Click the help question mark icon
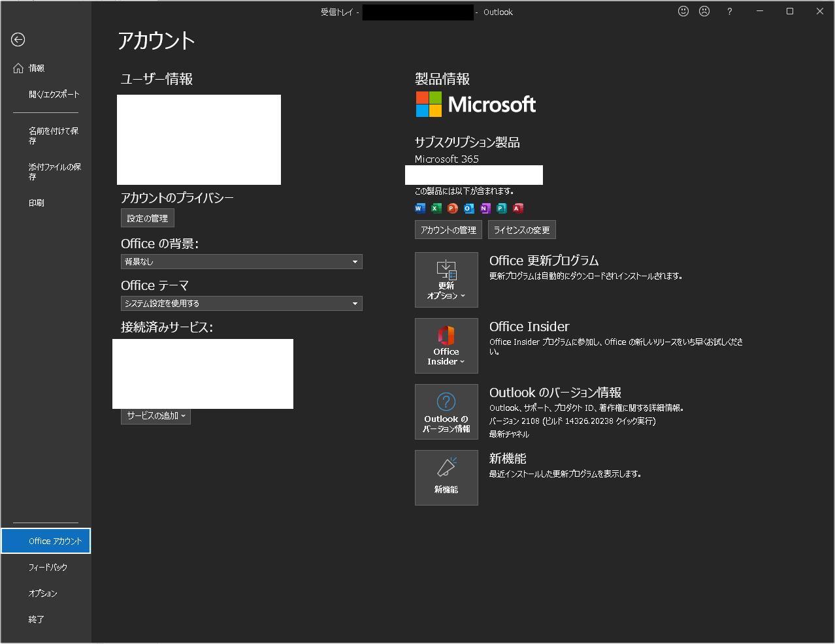The height and width of the screenshot is (644, 835). click(x=729, y=11)
